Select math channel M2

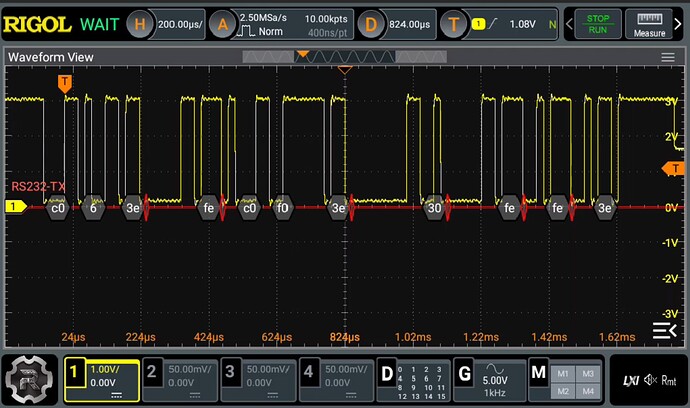(563, 391)
